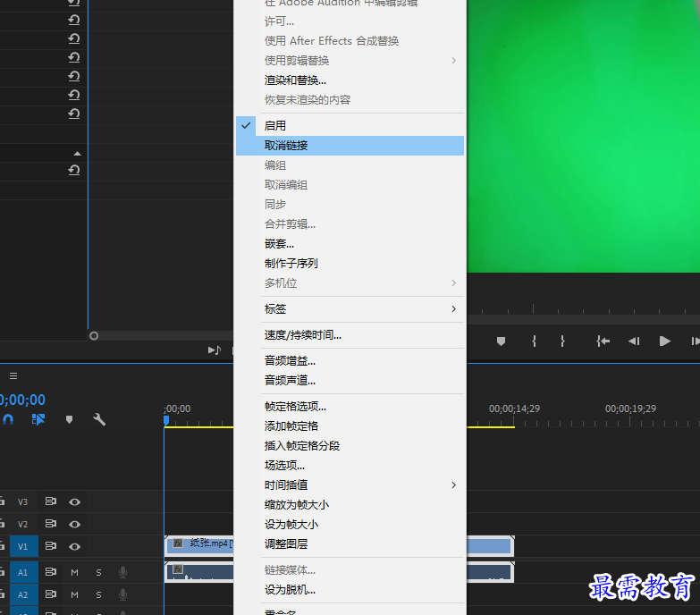The image size is (700, 615).
Task: Toggle the checked 启用 menu item
Action: (350, 126)
